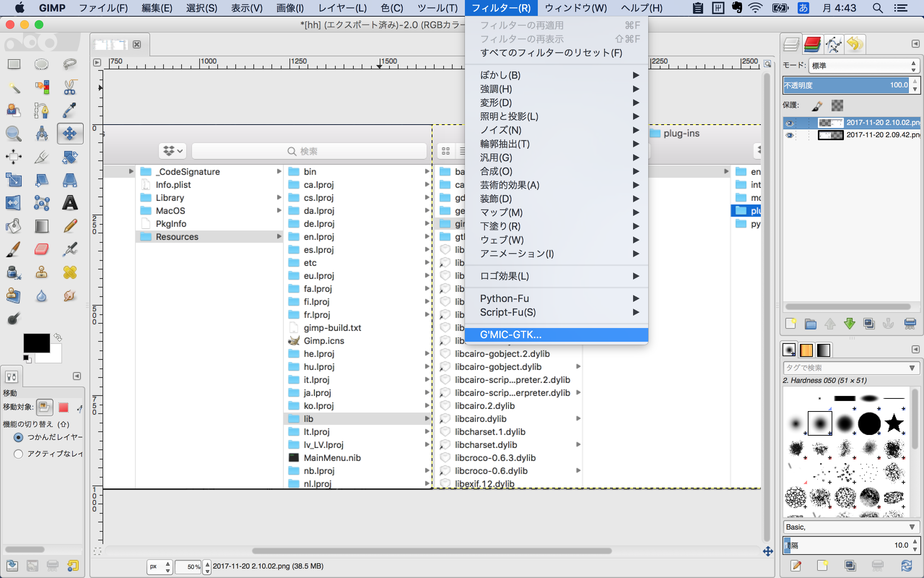Select the Scissors Select tool
Screen dimensions: 924x578
click(70, 87)
